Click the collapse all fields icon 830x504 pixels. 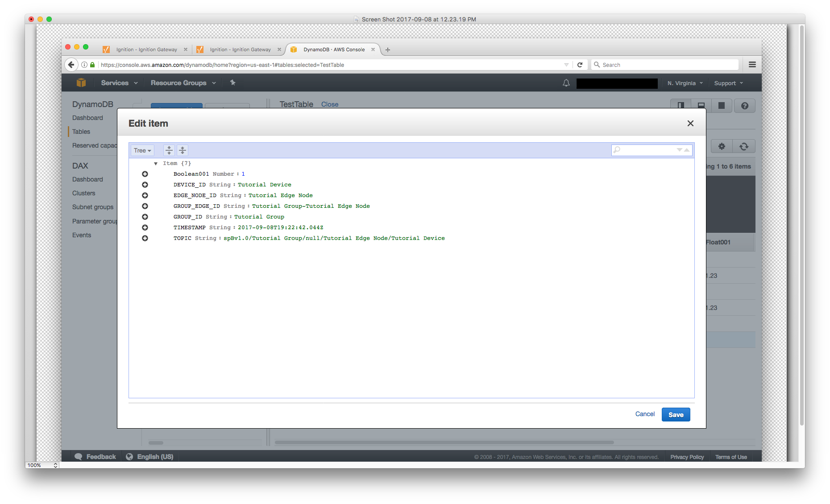(x=183, y=150)
